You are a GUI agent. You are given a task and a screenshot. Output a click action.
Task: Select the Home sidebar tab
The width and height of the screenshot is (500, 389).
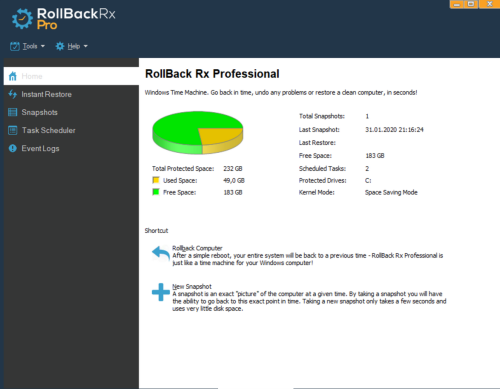tap(71, 76)
